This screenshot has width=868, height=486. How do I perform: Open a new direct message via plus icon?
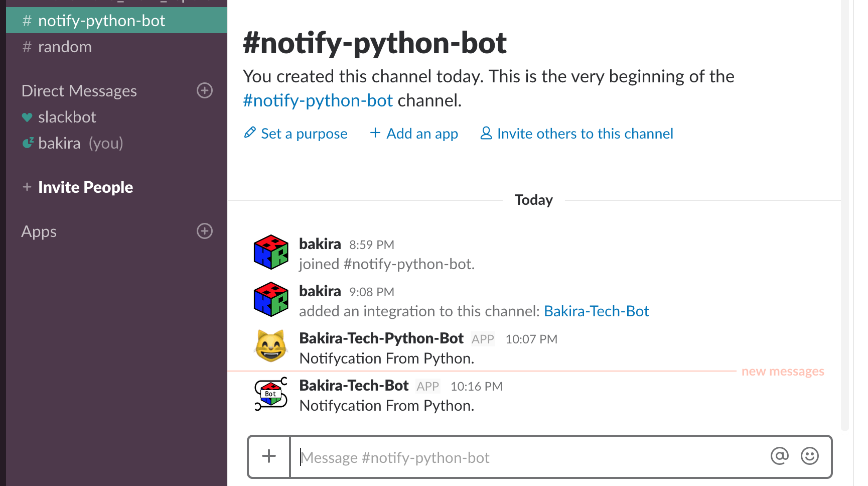pyautogui.click(x=204, y=90)
